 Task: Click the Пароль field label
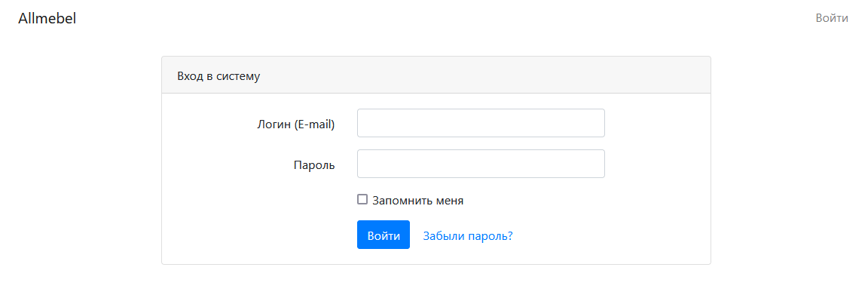[314, 165]
